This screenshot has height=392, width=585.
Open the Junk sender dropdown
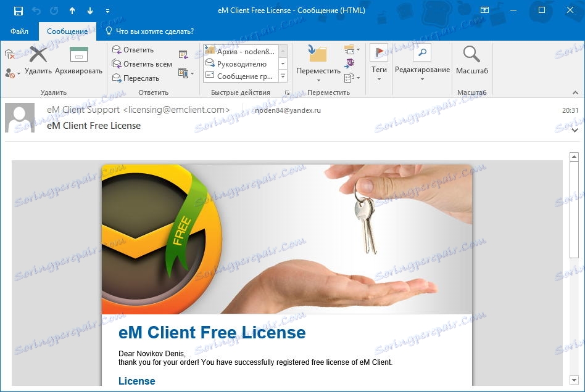[x=12, y=73]
